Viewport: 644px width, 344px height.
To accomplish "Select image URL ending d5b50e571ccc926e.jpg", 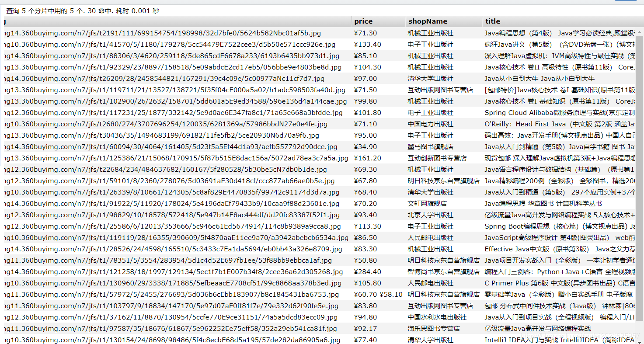I will pyautogui.click(x=169, y=45).
